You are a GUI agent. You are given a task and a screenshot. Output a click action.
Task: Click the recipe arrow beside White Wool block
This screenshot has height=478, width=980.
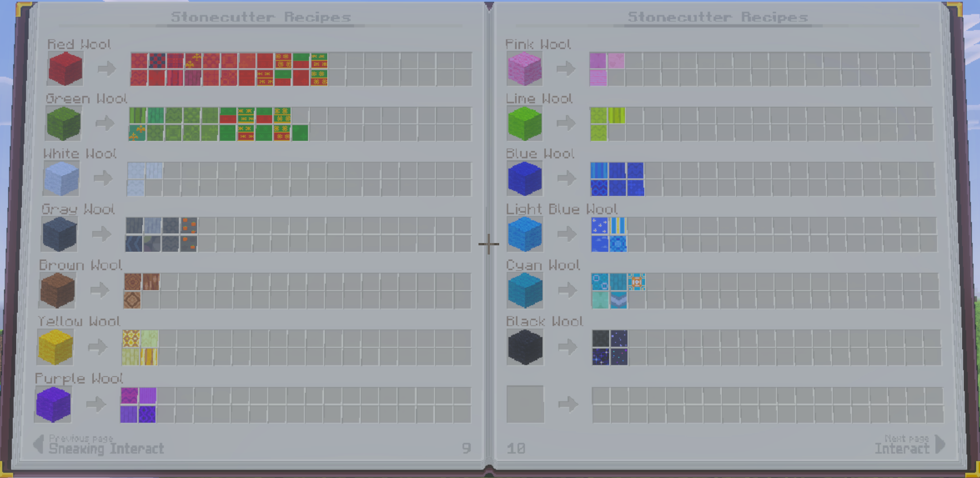pos(104,178)
